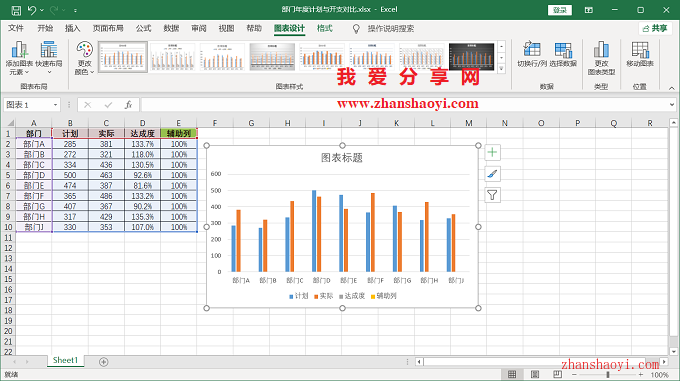Click the 计划 legend entry in chart
Screen dimensions: 680x381
pos(298,296)
